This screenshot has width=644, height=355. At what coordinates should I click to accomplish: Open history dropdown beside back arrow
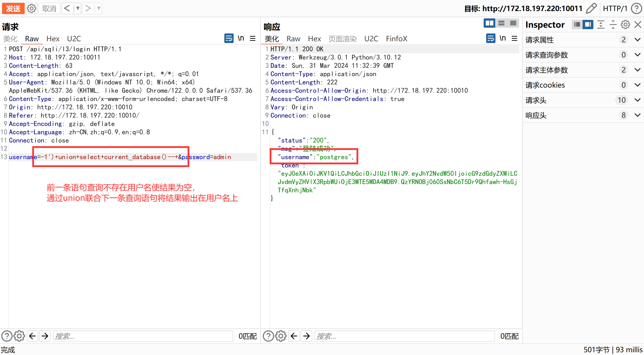click(x=78, y=9)
